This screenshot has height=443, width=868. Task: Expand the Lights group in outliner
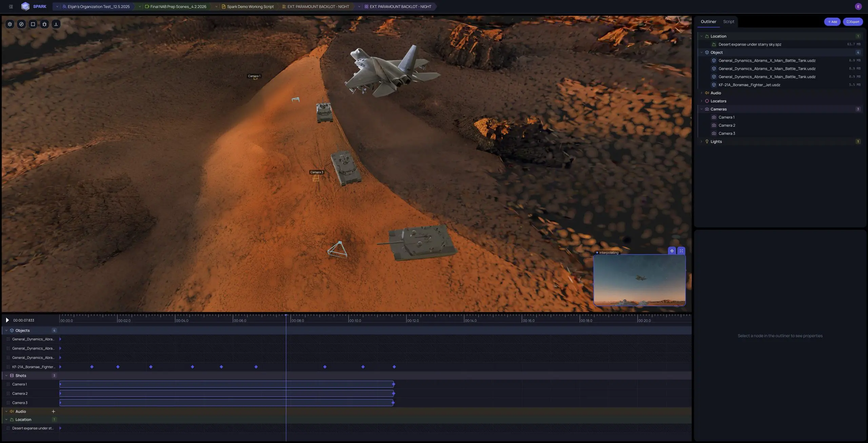(x=702, y=141)
